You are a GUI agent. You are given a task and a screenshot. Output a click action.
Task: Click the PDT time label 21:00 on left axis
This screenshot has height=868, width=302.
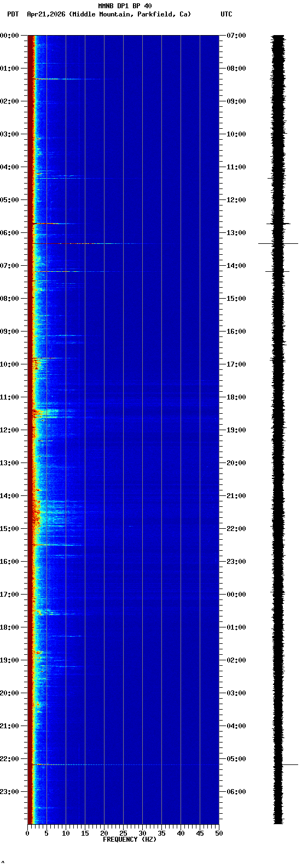(10, 726)
